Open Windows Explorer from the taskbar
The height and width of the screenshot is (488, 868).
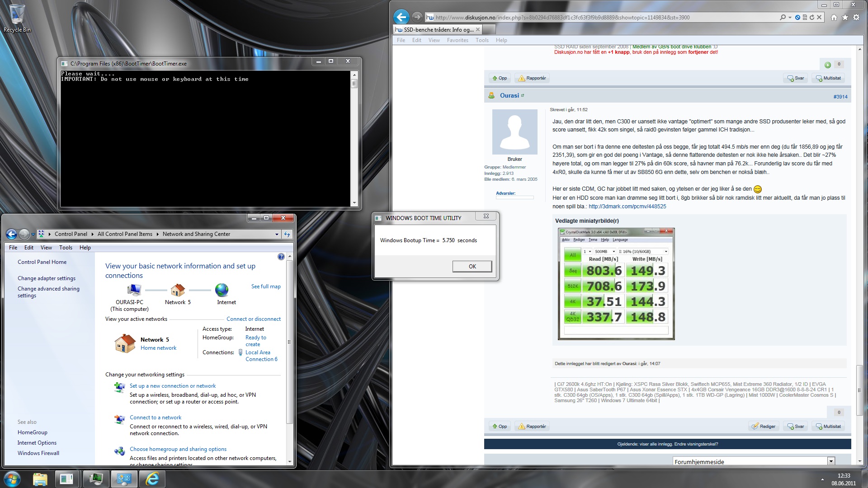[x=40, y=479]
